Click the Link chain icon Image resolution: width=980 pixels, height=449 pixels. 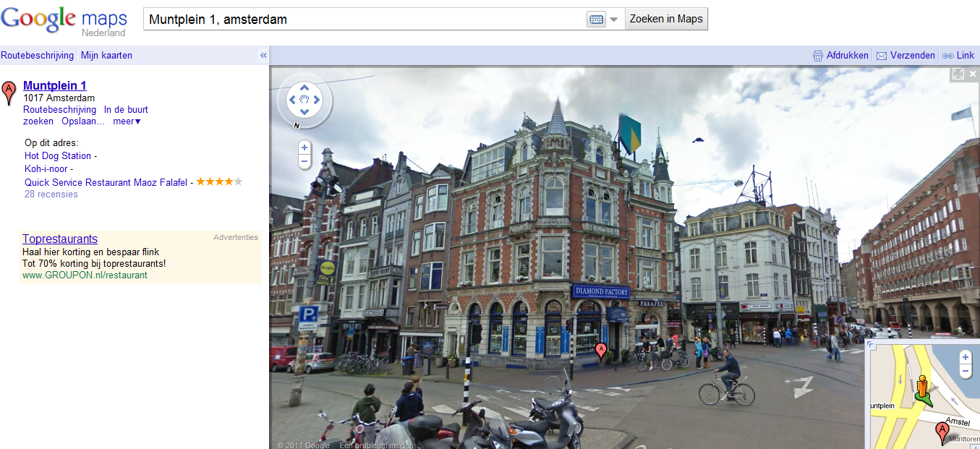[947, 56]
